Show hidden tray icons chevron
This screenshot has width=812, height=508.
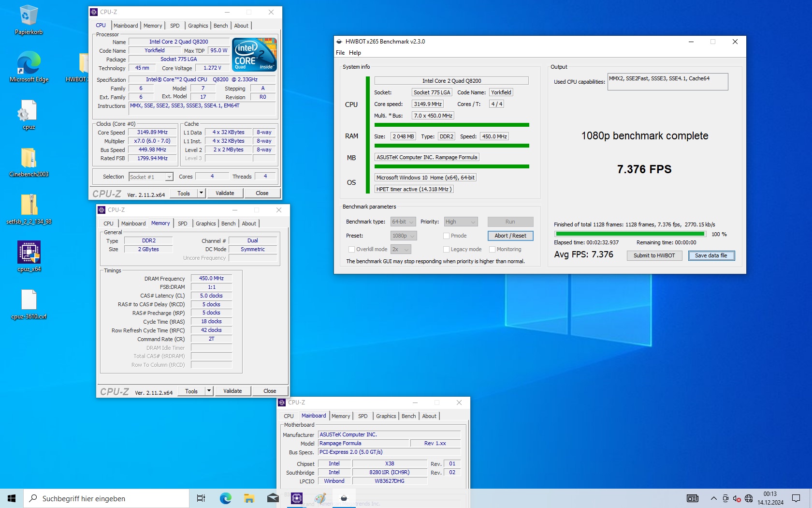713,498
